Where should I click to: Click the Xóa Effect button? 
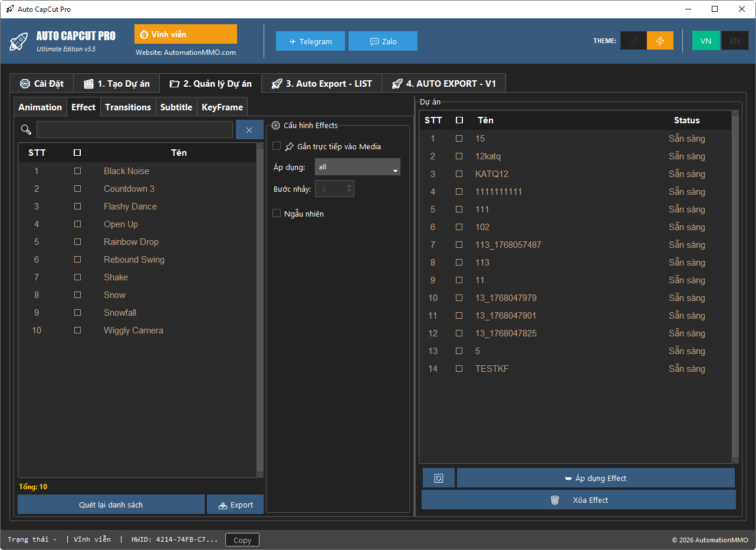(x=578, y=500)
